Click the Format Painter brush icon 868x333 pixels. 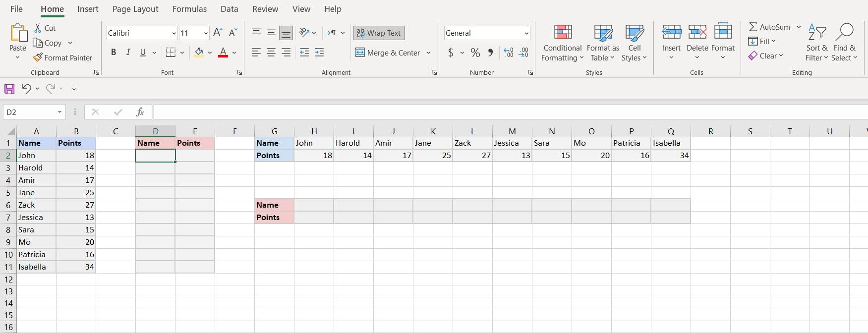click(x=38, y=57)
